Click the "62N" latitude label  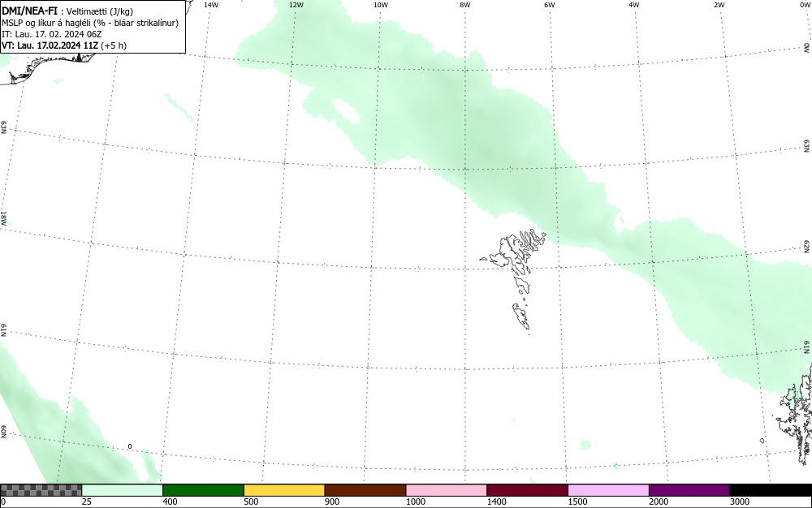[807, 246]
